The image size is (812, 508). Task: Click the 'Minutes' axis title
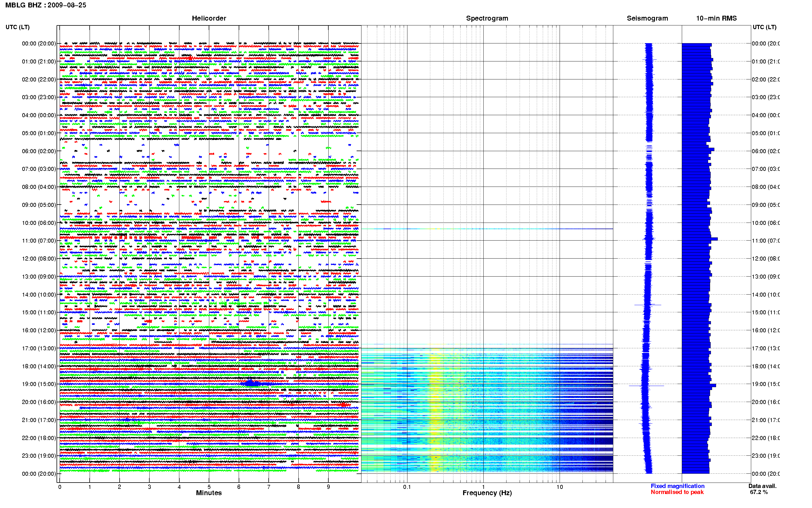209,493
